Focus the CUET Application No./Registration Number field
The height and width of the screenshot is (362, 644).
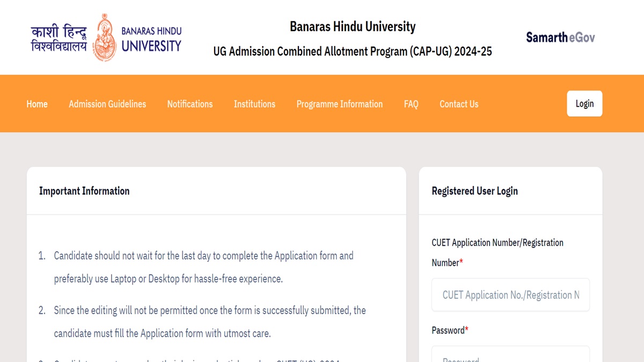(x=510, y=295)
